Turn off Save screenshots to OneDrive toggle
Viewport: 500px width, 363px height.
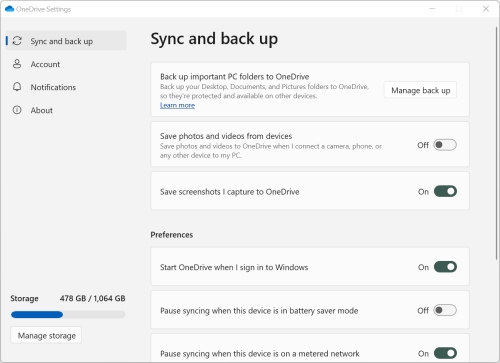click(x=445, y=191)
